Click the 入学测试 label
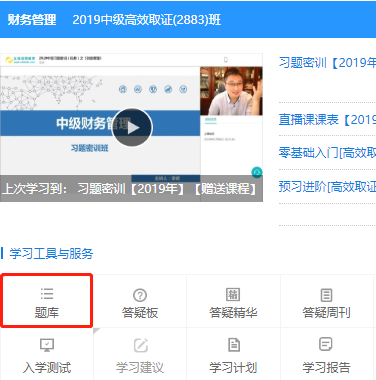Viewport: 376px width, 380px height. (47, 368)
